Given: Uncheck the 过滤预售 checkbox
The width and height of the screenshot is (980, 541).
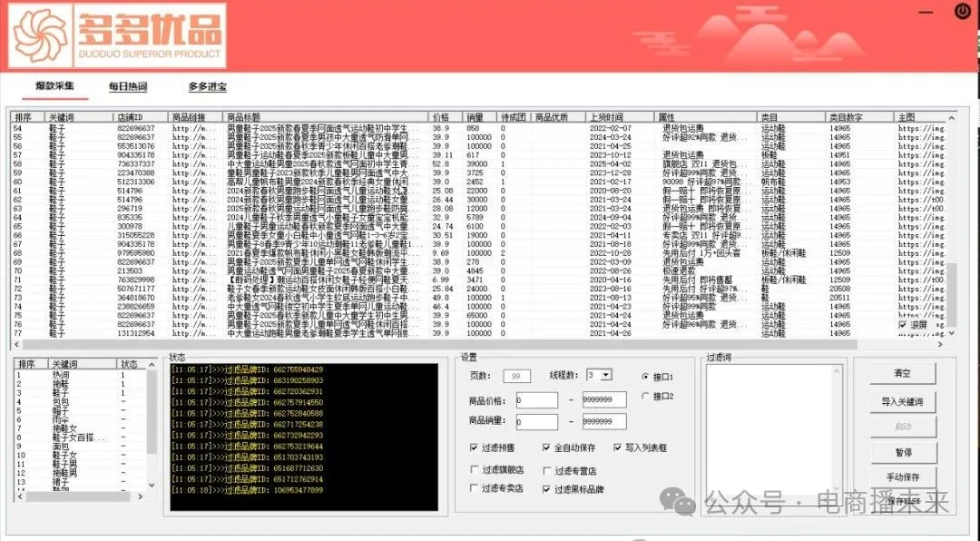Looking at the screenshot, I should [475, 448].
